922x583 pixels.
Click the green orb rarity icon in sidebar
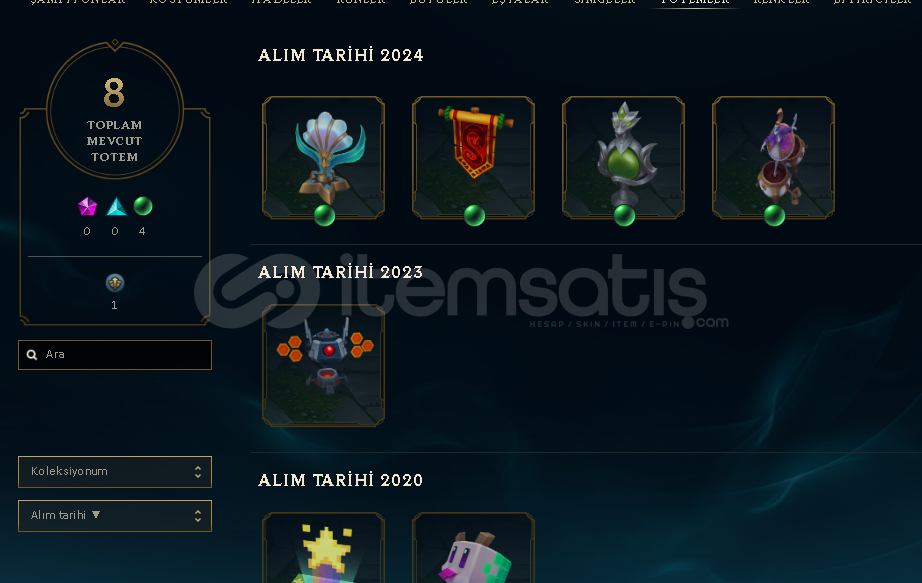coord(143,206)
